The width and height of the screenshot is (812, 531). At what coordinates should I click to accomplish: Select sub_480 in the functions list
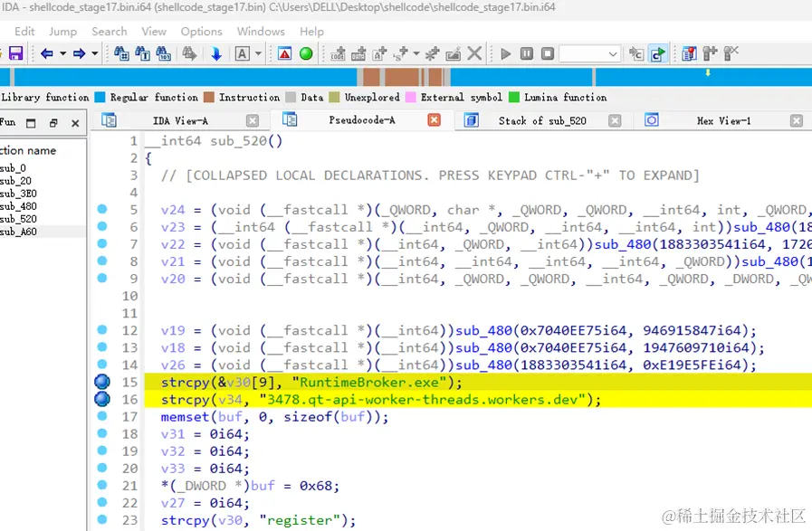point(19,206)
